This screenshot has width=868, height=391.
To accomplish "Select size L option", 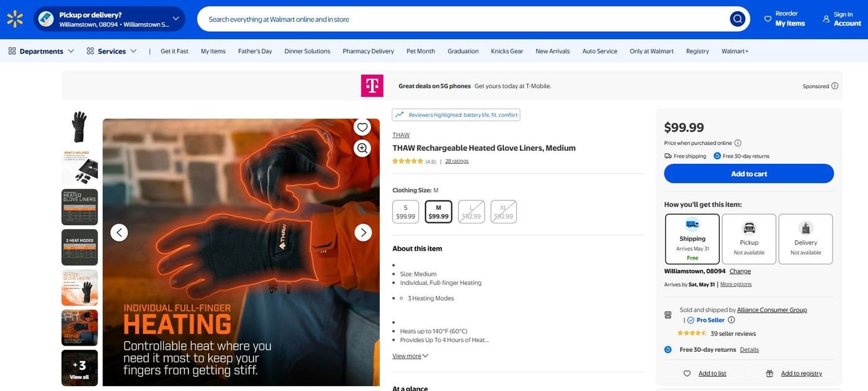I will point(472,212).
